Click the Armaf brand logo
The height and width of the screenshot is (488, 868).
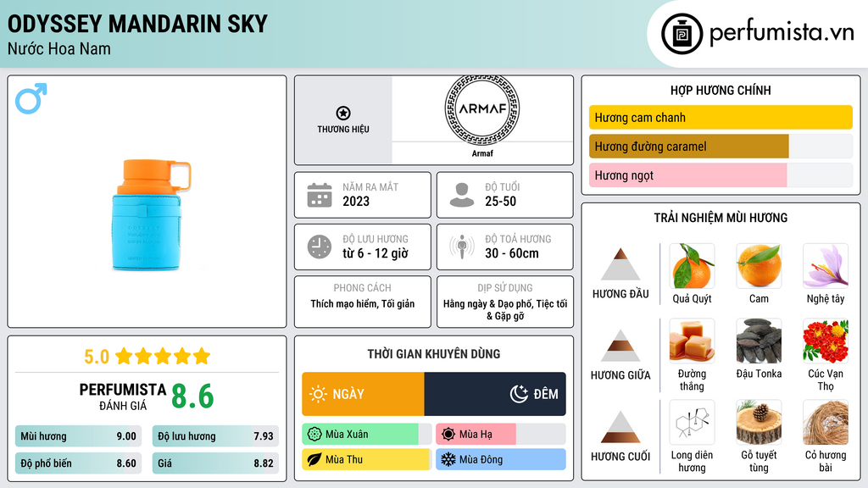[x=481, y=108]
